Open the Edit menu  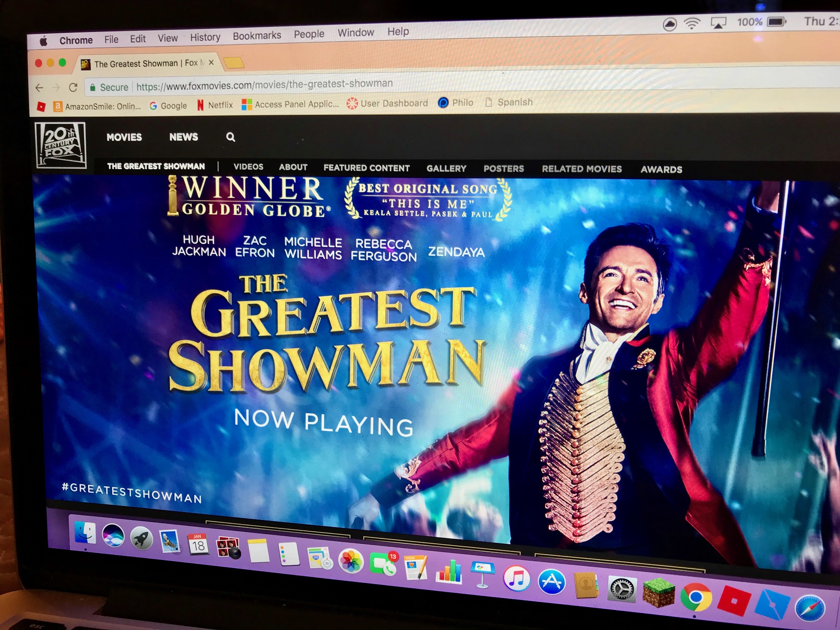click(x=138, y=39)
